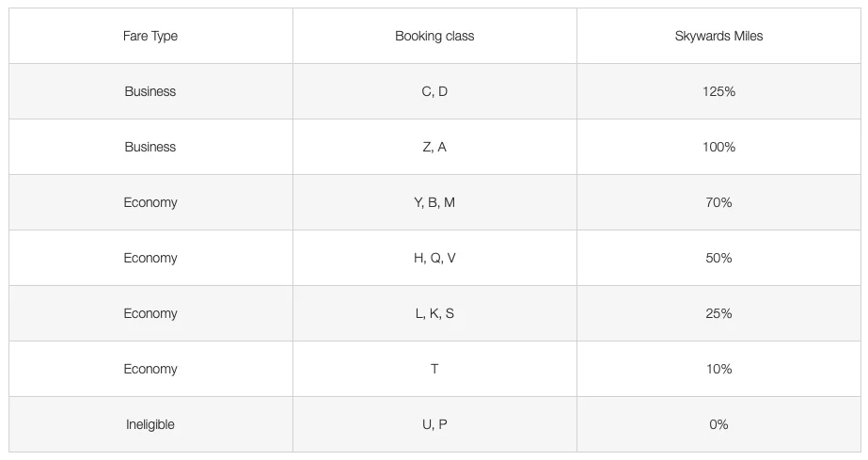Click the Fare Type column header
This screenshot has width=868, height=460.
pos(150,36)
